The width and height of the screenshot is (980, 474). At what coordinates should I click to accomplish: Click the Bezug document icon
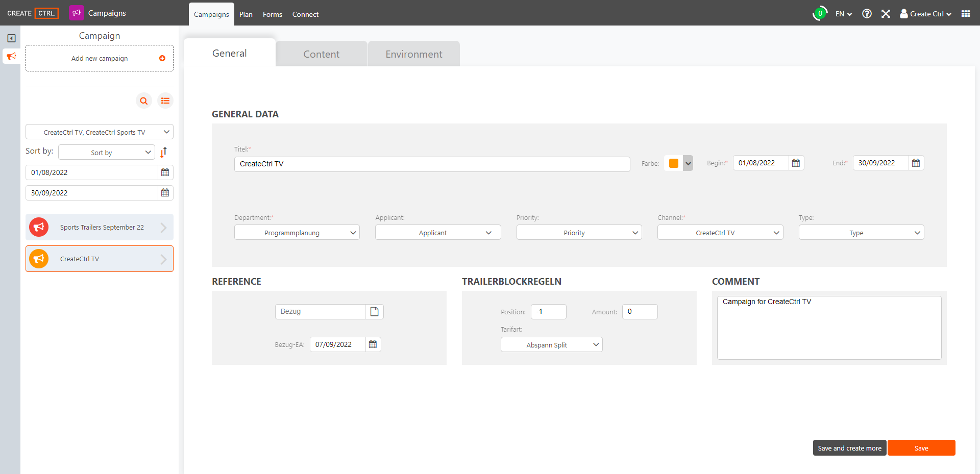374,312
